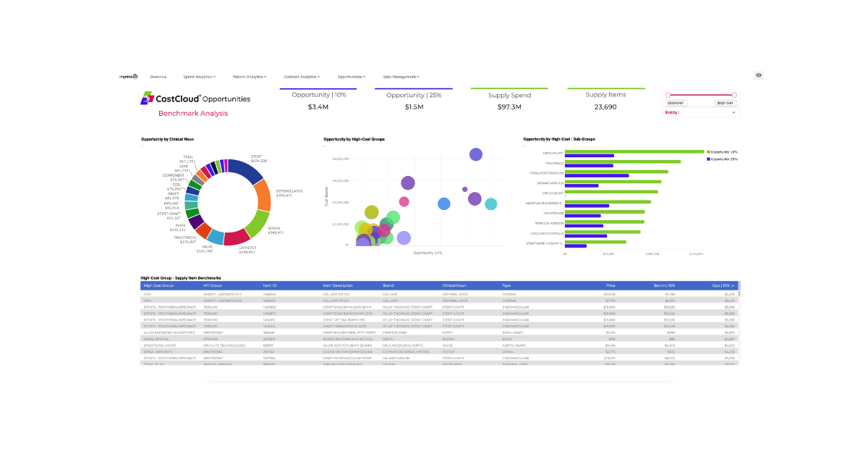Click the CostCloud logo icon
Viewport: 868px width, 454px height.
click(147, 98)
